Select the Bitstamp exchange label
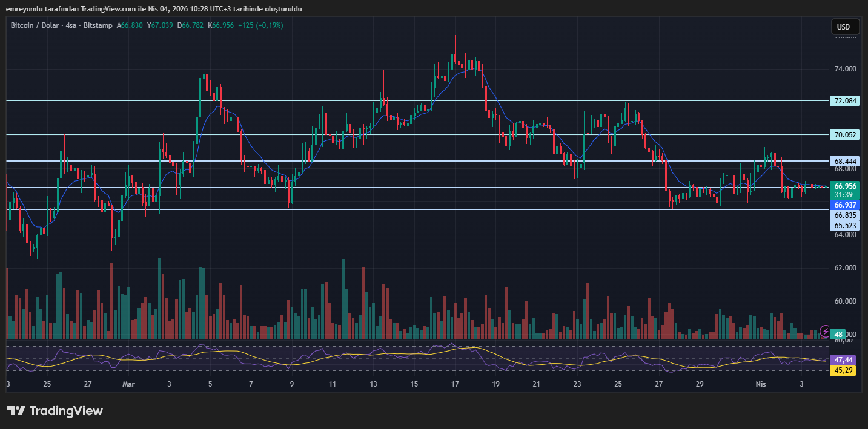The height and width of the screenshot is (429, 868). (x=98, y=25)
